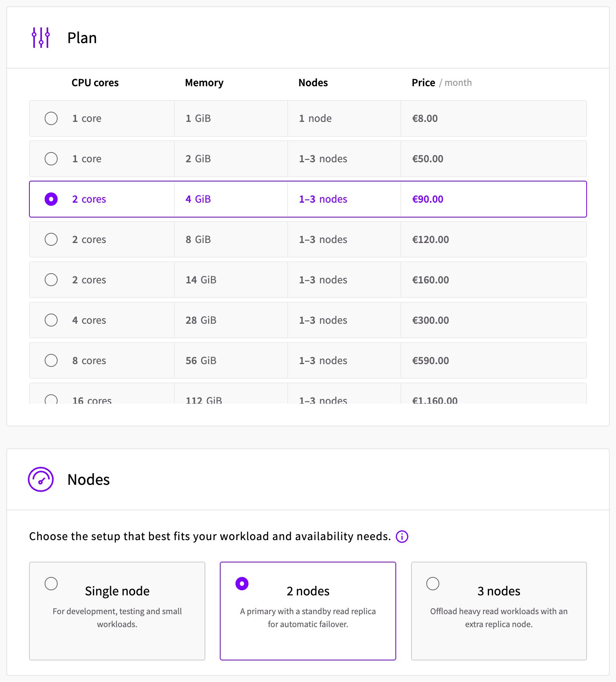Viewport: 616px width, 682px height.
Task: Select the 8 cores, 56 GiB plan radio button
Action: 51,361
